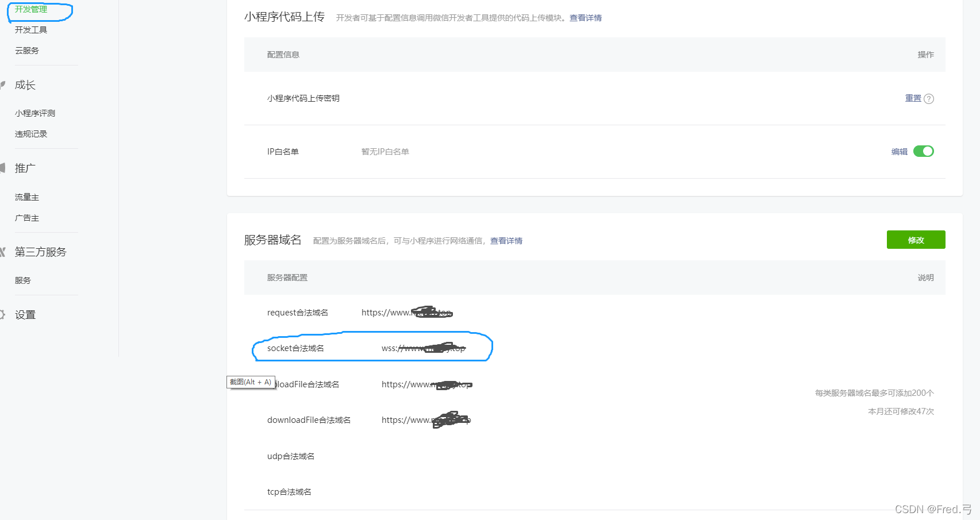Open 云服务 in the sidebar

pyautogui.click(x=27, y=51)
